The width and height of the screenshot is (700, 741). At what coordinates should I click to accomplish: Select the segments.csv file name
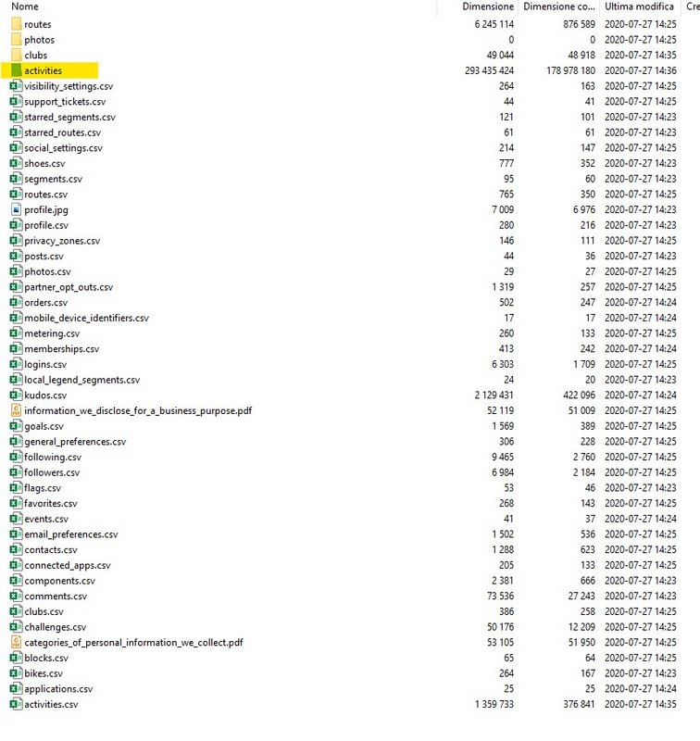point(54,179)
